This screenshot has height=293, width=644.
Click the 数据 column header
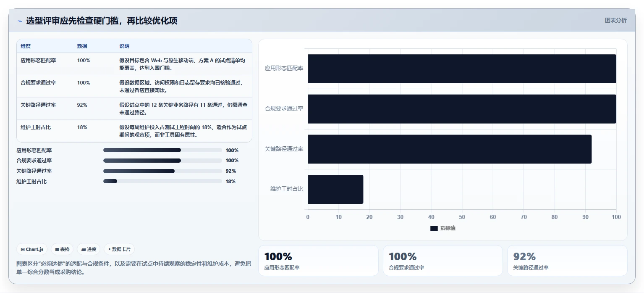tap(82, 46)
